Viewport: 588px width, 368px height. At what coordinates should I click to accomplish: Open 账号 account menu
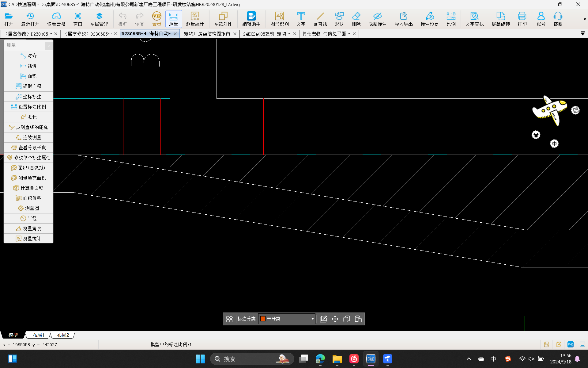pyautogui.click(x=541, y=19)
